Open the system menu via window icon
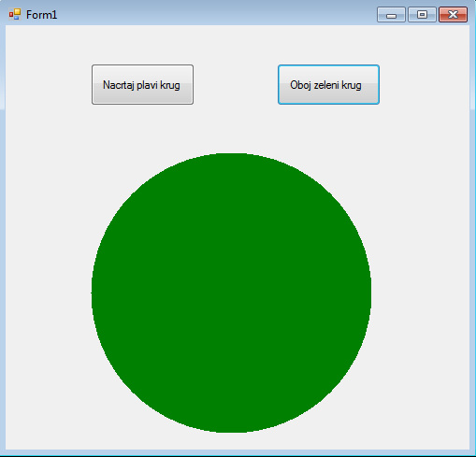The height and width of the screenshot is (457, 476). tap(15, 14)
